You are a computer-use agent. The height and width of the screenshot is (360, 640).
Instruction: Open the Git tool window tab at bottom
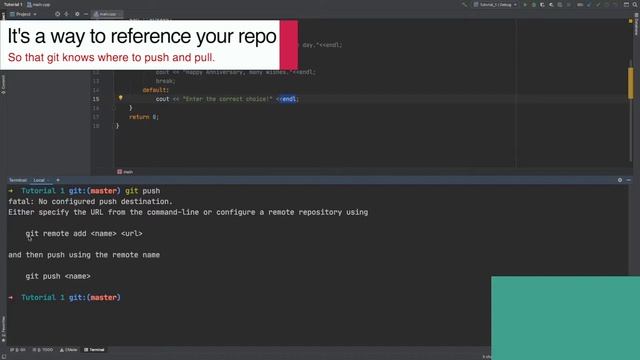[x=18, y=350]
